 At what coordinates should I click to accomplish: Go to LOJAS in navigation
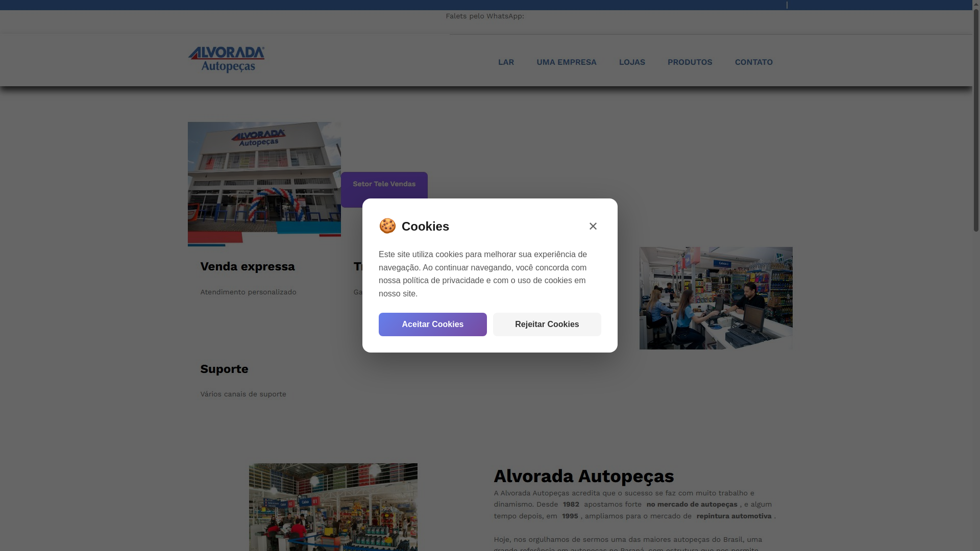[x=632, y=62]
